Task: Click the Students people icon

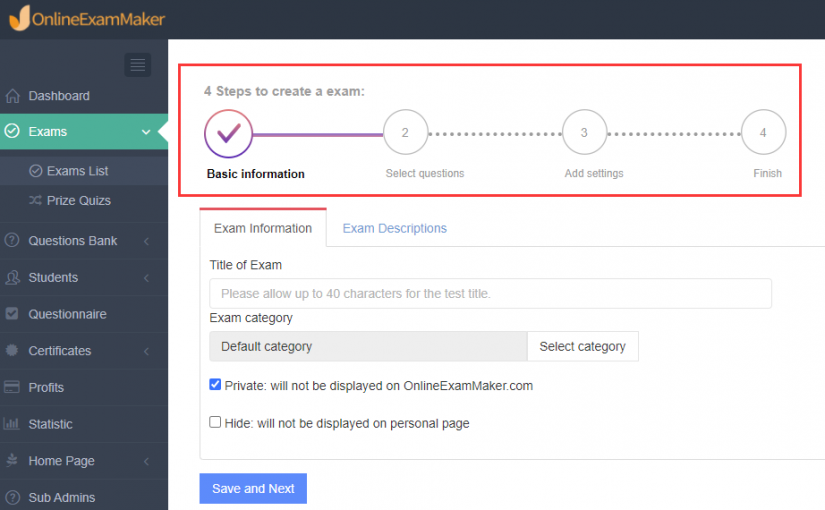Action: tap(13, 277)
